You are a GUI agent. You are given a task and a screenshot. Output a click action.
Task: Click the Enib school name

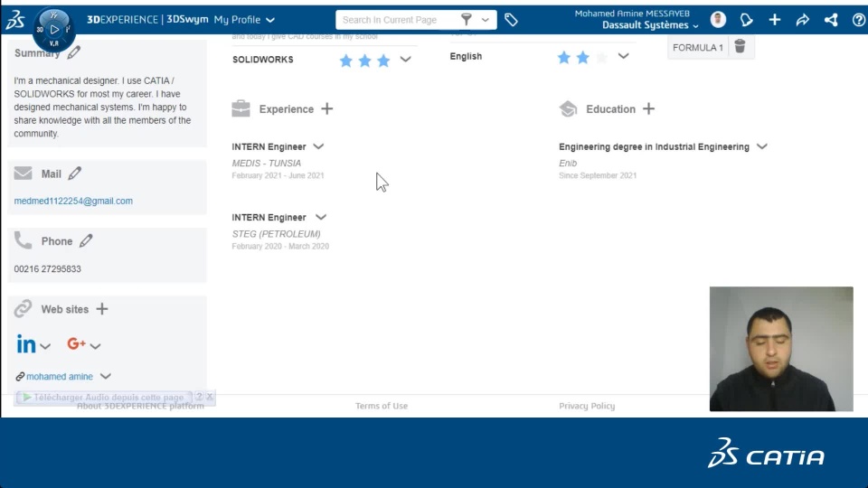click(568, 164)
